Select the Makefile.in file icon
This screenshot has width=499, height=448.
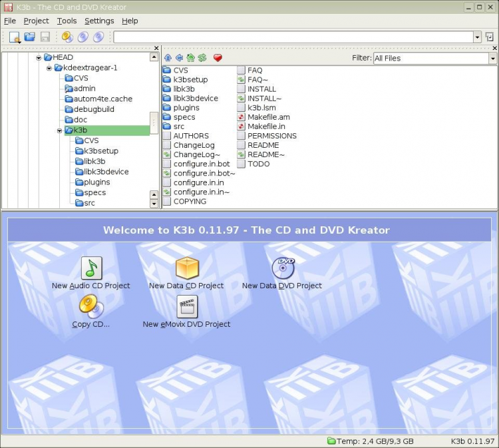point(242,126)
